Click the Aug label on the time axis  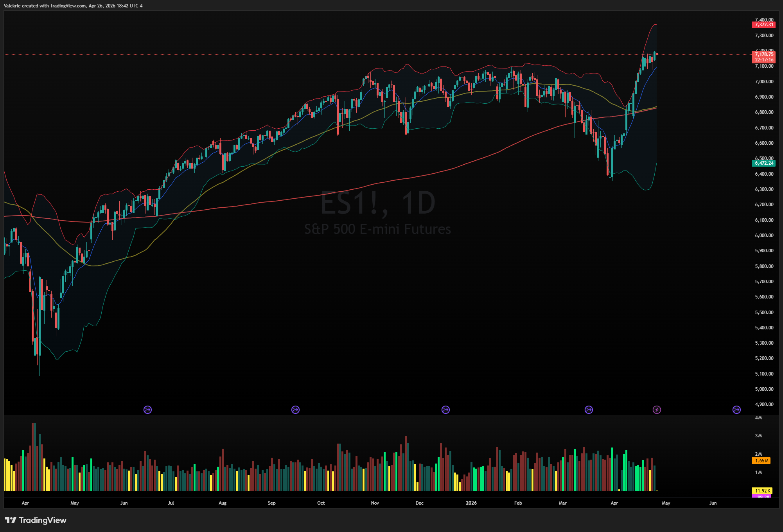point(222,503)
